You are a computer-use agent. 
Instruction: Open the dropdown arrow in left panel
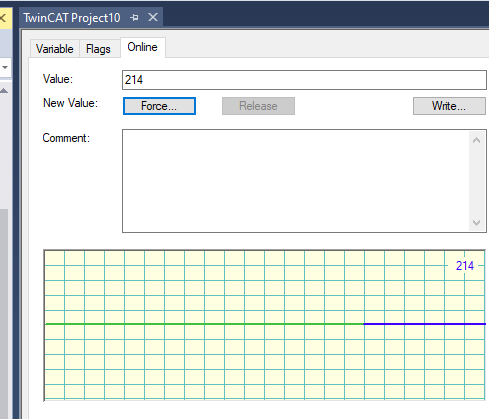pos(5,67)
